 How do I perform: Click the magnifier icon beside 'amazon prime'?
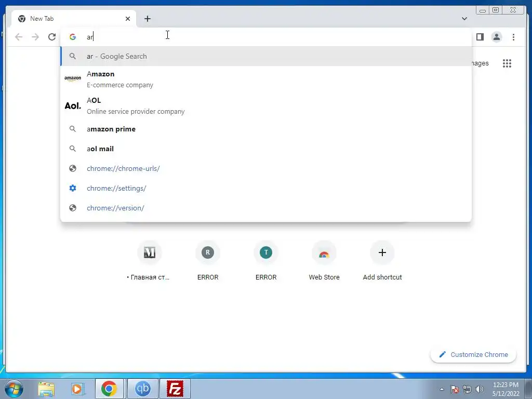[73, 129]
